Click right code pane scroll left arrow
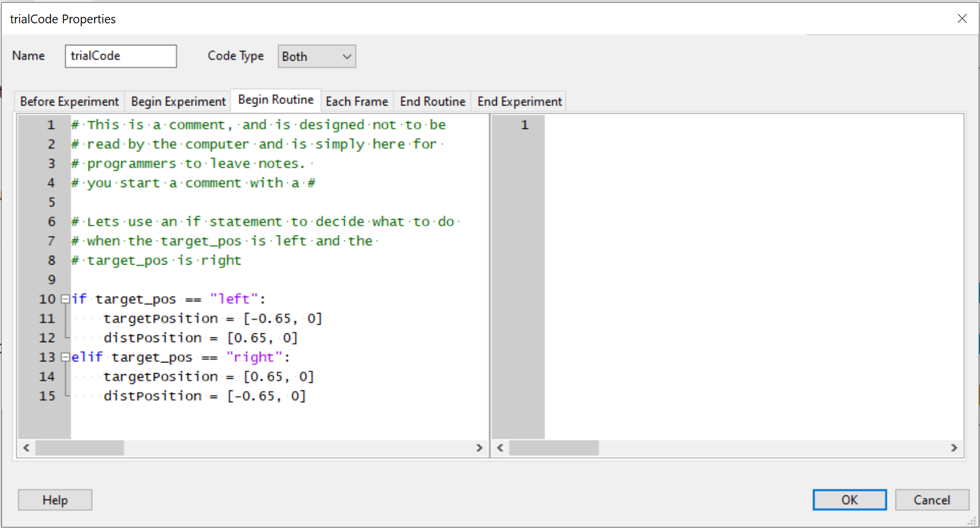The height and width of the screenshot is (528, 980). (500, 448)
